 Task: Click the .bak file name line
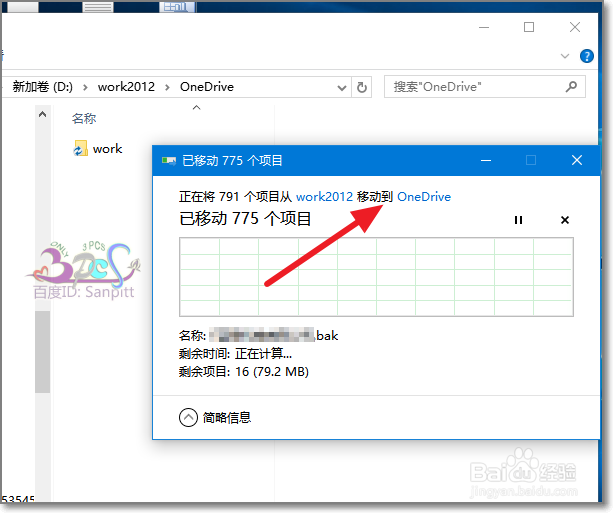point(258,335)
